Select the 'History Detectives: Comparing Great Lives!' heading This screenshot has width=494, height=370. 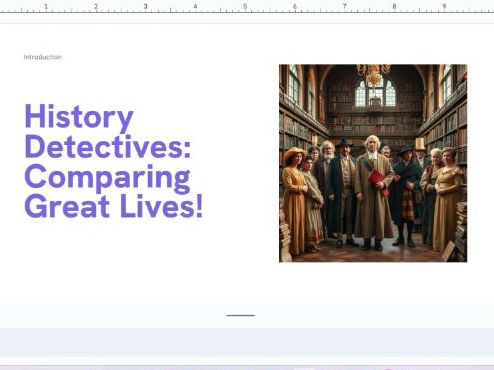coord(114,161)
